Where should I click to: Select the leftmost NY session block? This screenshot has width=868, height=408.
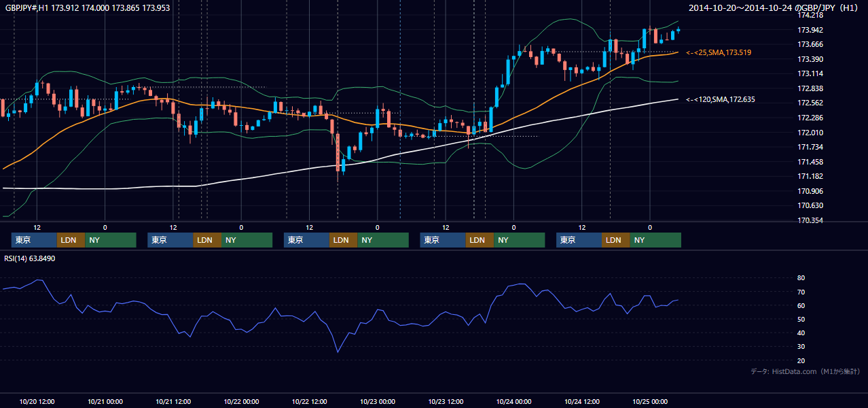[111, 240]
